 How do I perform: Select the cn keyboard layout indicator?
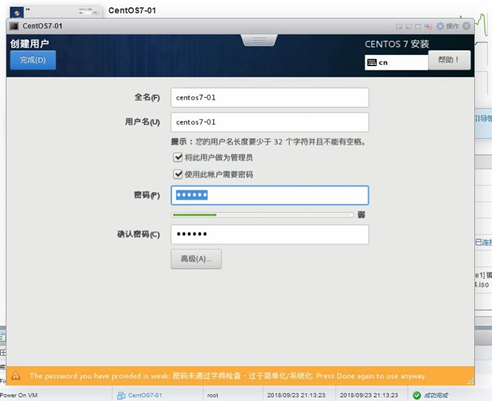[396, 62]
